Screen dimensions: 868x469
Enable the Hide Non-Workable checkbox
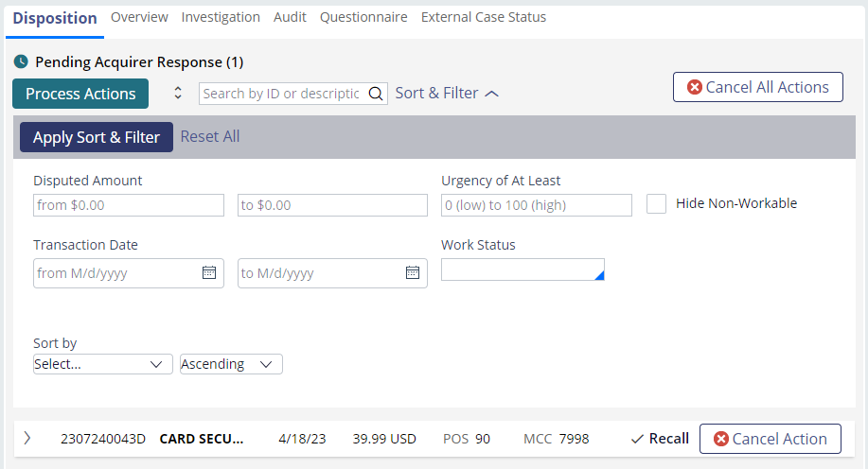tap(657, 203)
